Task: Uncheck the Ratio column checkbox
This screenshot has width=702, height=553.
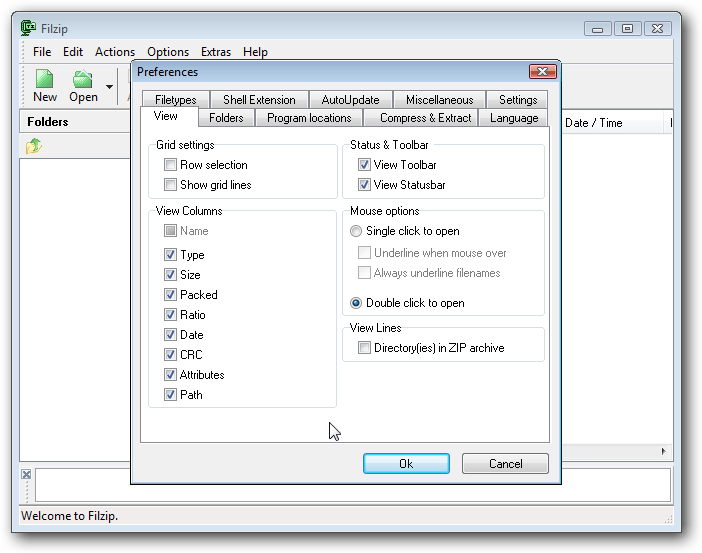Action: (170, 315)
